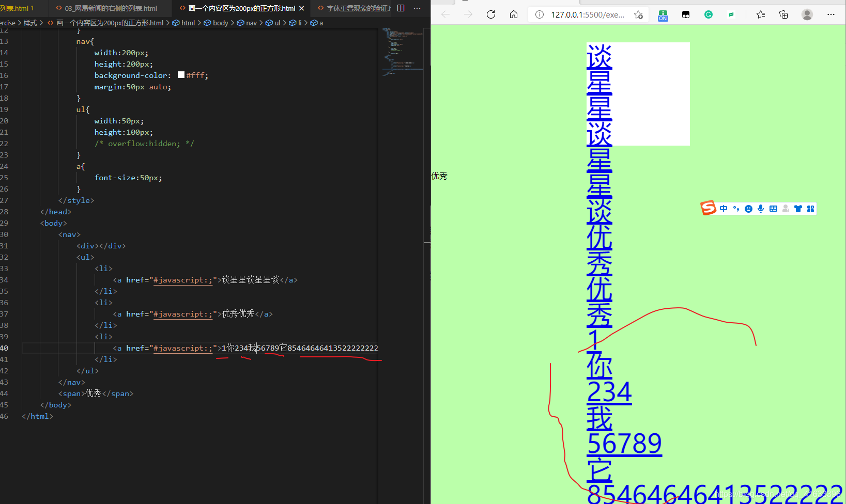
Task: Go to the browser home page
Action: click(x=514, y=14)
